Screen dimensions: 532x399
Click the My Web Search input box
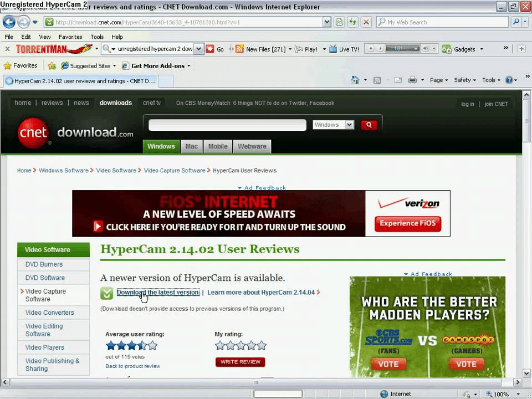click(442, 22)
